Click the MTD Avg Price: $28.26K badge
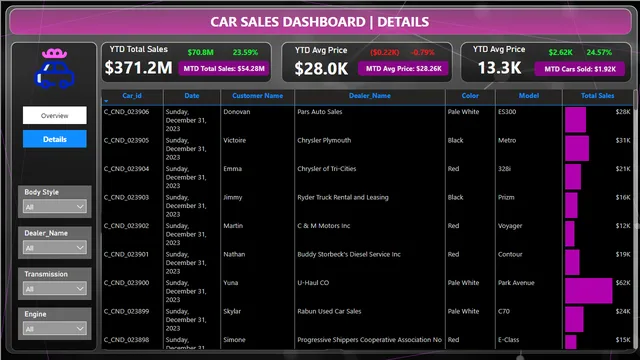The width and height of the screenshot is (640, 360). [x=404, y=69]
